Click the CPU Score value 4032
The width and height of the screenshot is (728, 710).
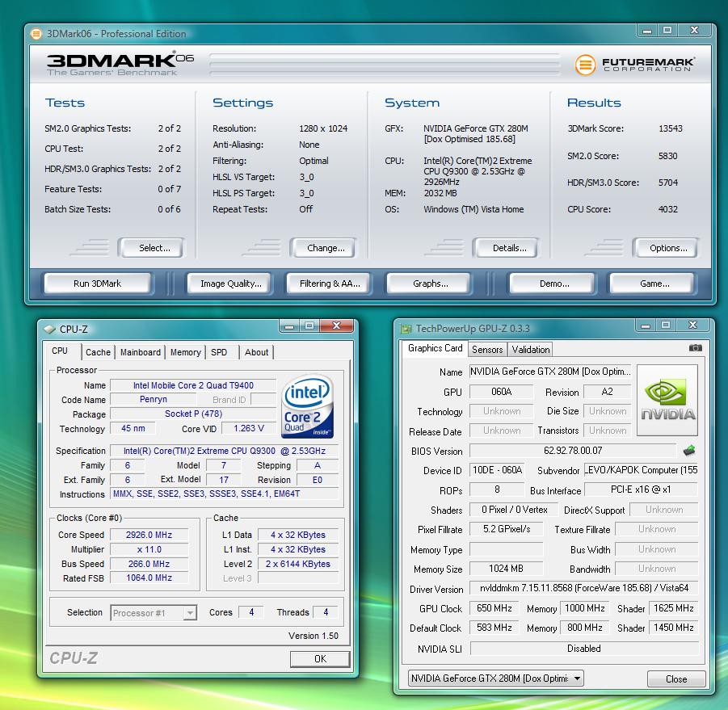668,209
